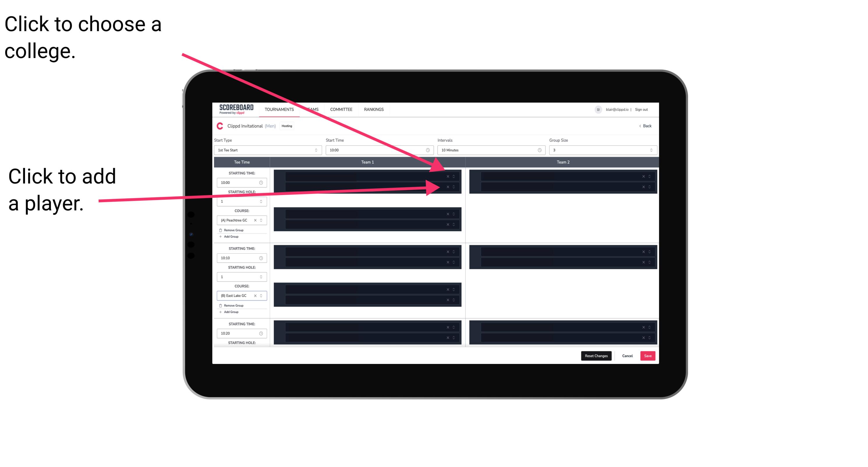Click the Save button
Viewport: 868px width, 467px height.
tap(648, 355)
